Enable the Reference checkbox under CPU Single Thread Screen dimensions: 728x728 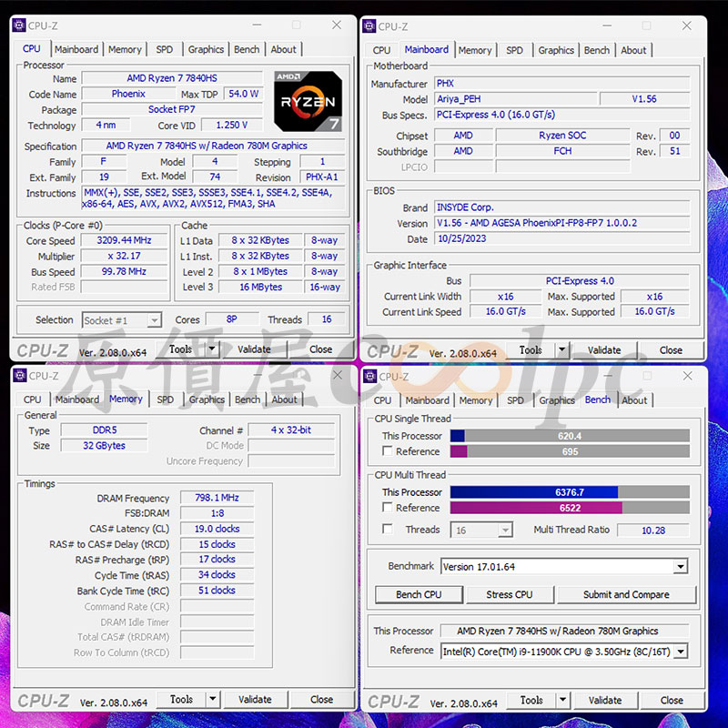[387, 450]
